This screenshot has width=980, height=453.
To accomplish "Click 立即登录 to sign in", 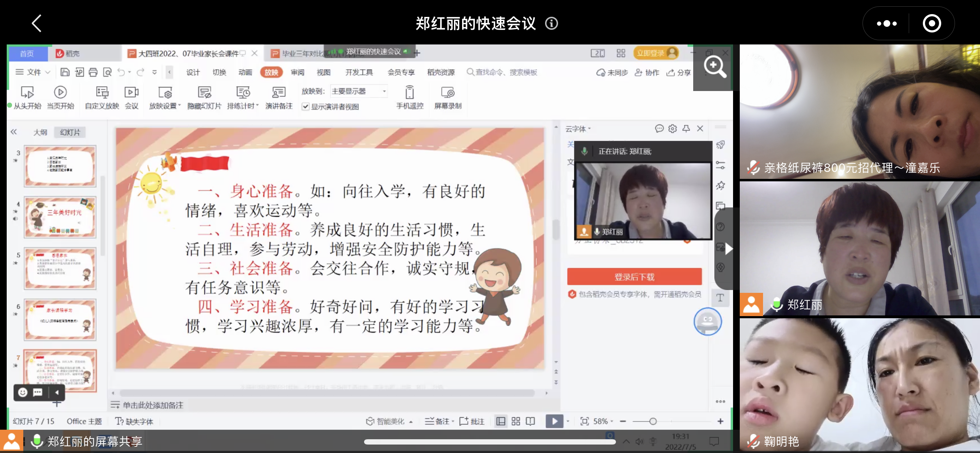I will click(655, 53).
